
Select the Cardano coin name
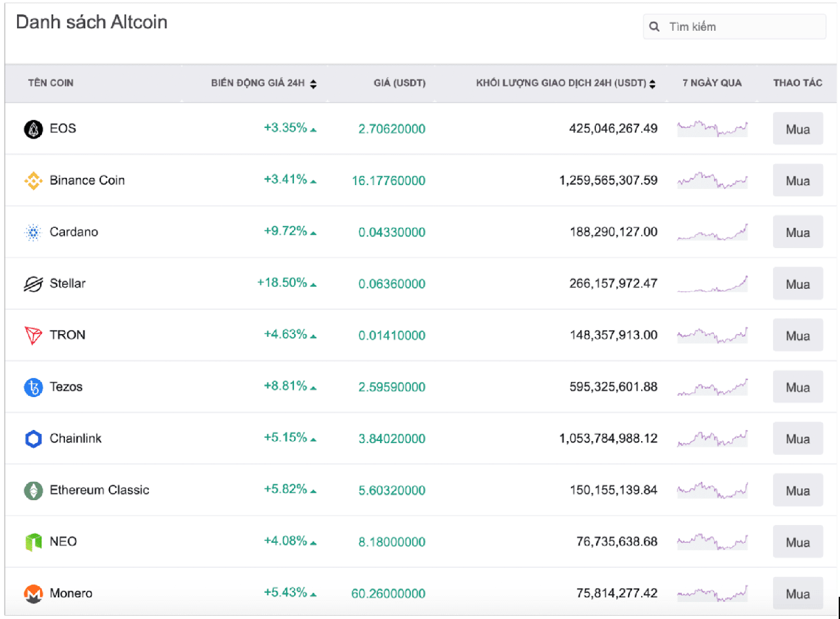(x=74, y=232)
